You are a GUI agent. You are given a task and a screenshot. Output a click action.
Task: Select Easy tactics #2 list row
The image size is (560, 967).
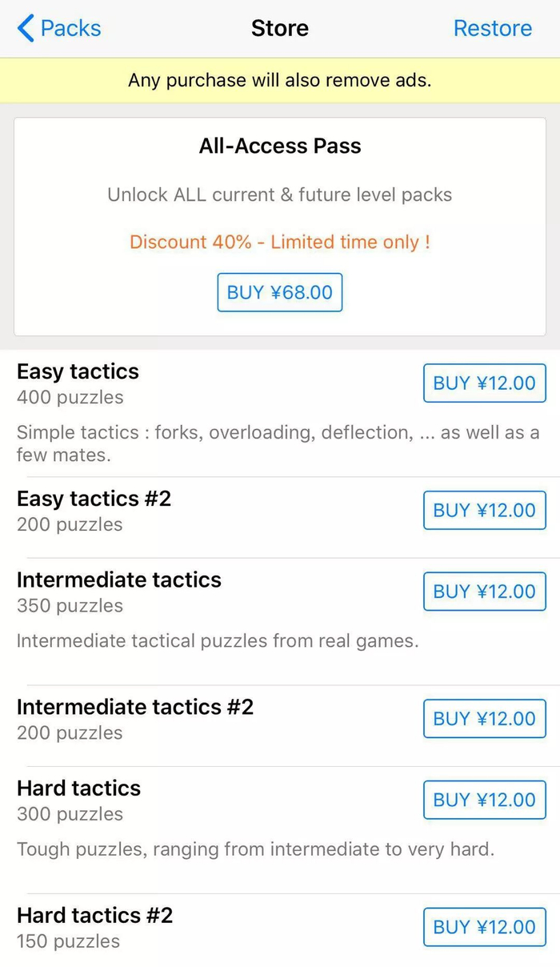click(94, 500)
